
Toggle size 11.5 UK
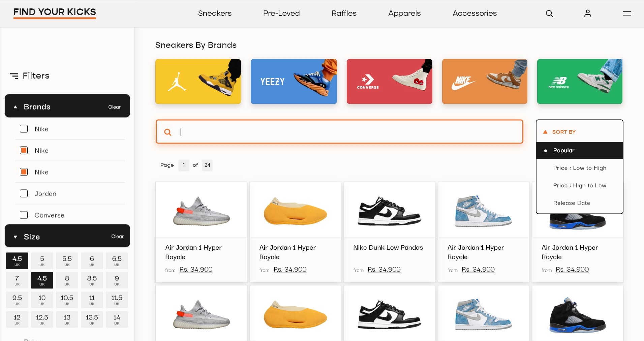[x=117, y=300]
